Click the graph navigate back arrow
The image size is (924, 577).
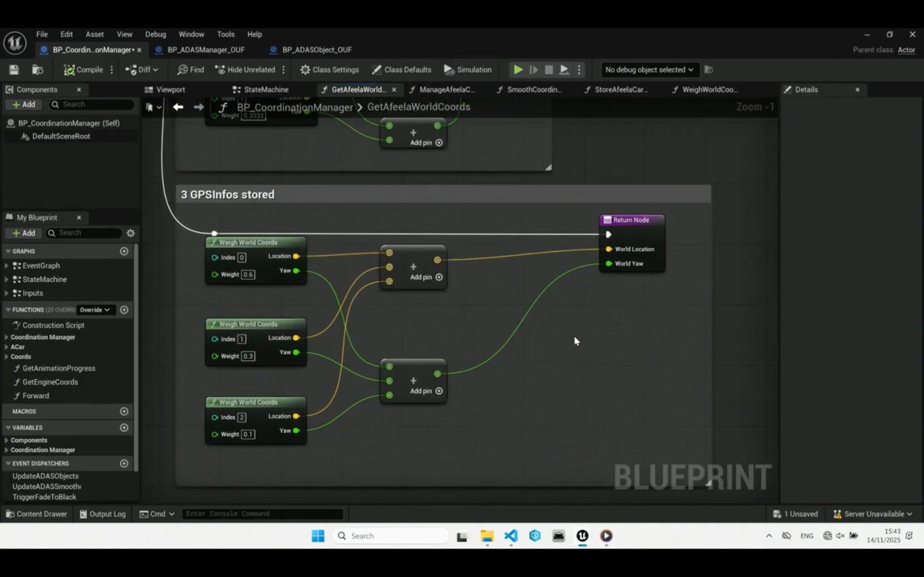pos(178,107)
